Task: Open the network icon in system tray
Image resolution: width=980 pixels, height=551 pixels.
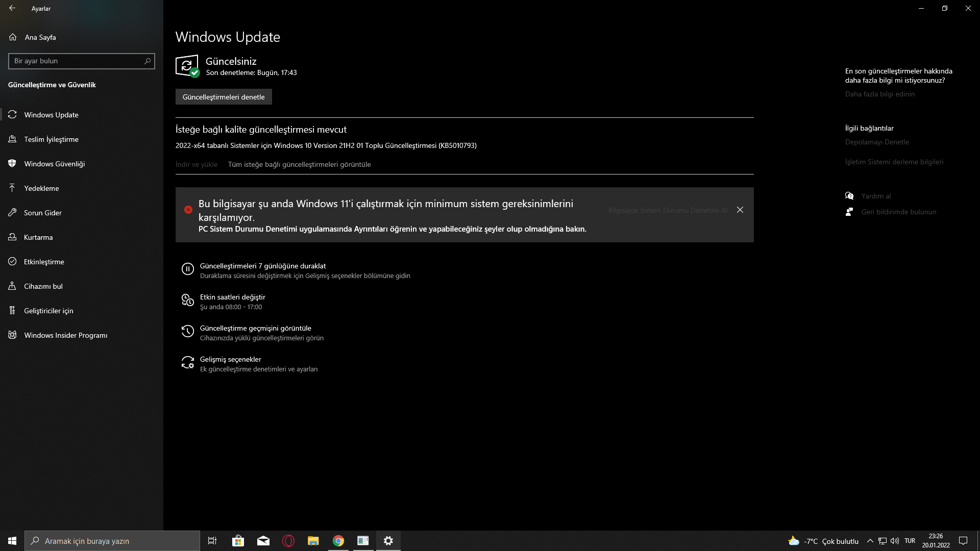Action: tap(883, 541)
